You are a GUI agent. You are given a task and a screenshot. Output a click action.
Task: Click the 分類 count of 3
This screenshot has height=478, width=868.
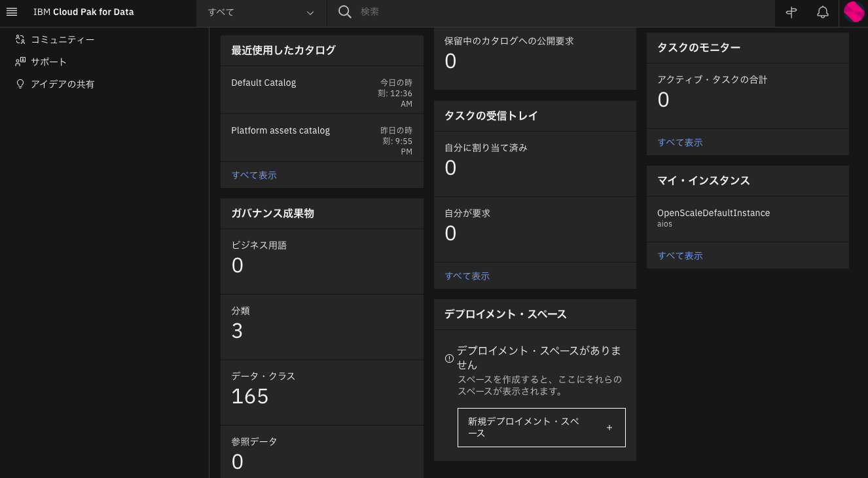(238, 331)
